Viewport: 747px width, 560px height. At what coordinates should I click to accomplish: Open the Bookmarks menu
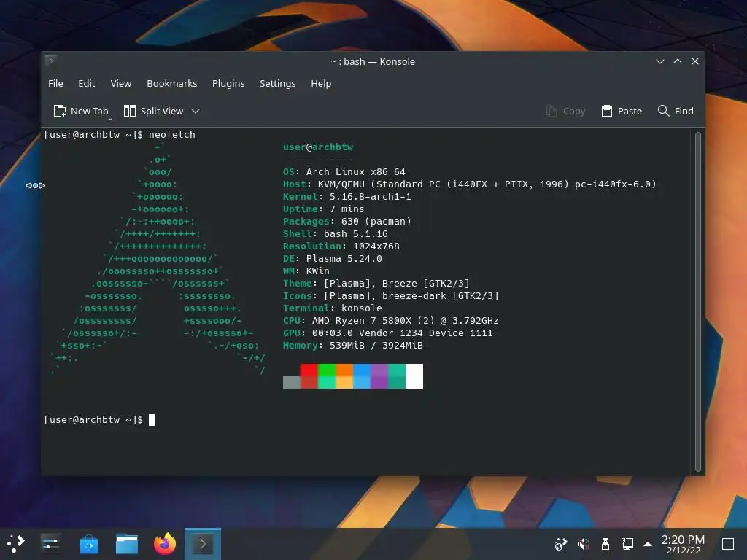pyautogui.click(x=171, y=83)
